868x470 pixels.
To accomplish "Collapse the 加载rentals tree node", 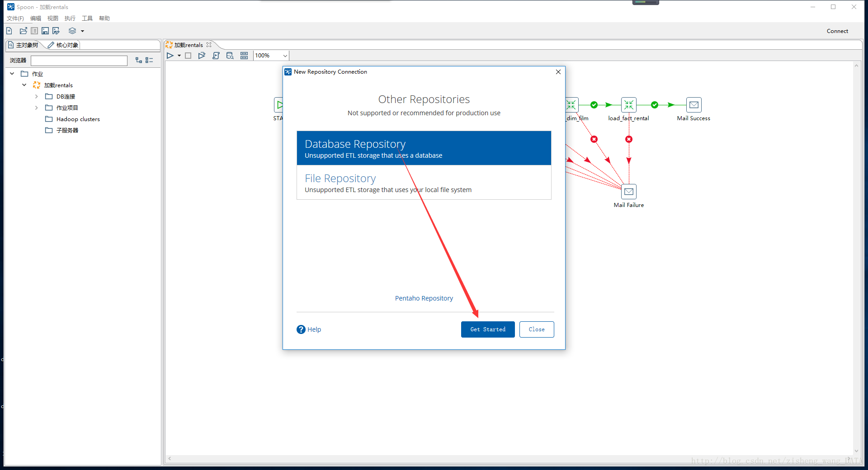I will point(24,85).
